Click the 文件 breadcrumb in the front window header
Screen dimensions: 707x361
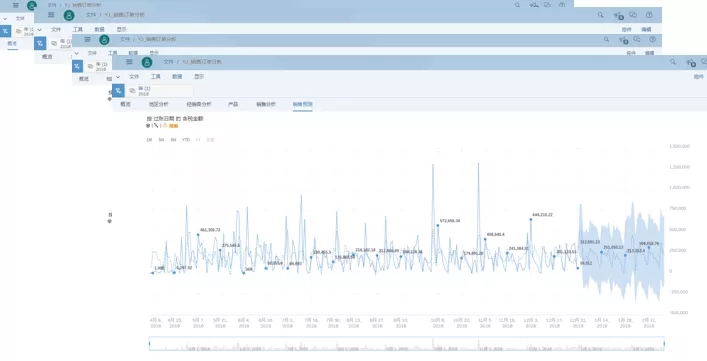click(169, 62)
